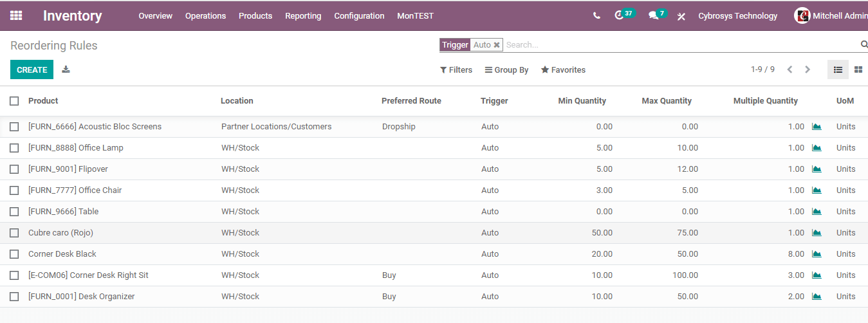Open the MonTEST menu item
The height and width of the screenshot is (323, 868).
pyautogui.click(x=416, y=16)
